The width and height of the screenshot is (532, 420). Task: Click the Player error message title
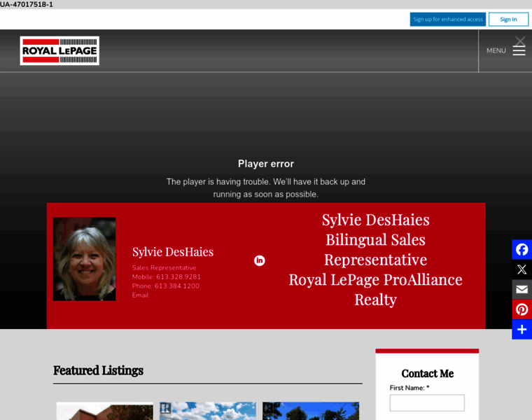point(266,164)
